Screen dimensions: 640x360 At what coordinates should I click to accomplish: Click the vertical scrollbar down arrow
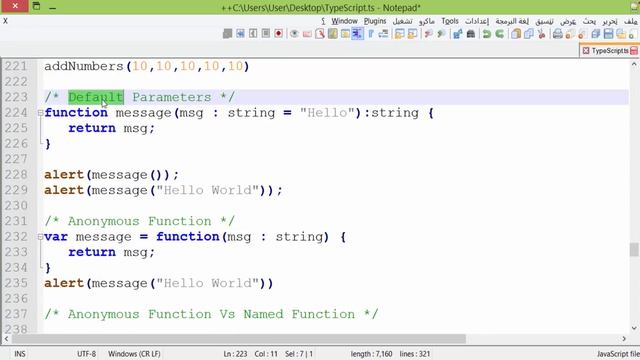tap(634, 329)
